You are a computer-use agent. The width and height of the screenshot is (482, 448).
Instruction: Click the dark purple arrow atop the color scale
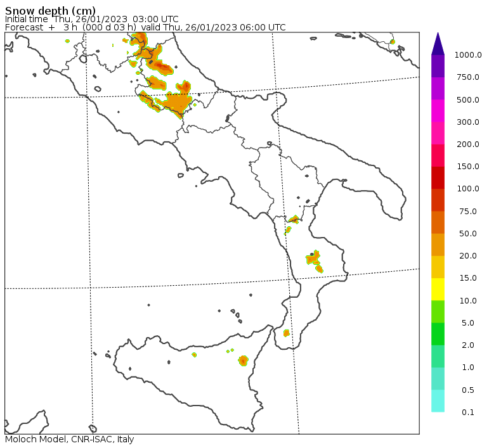click(x=438, y=44)
